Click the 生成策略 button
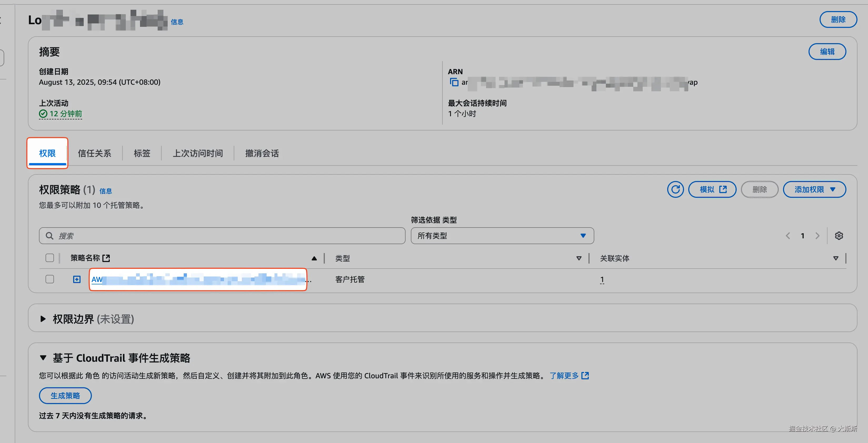 [x=65, y=395]
